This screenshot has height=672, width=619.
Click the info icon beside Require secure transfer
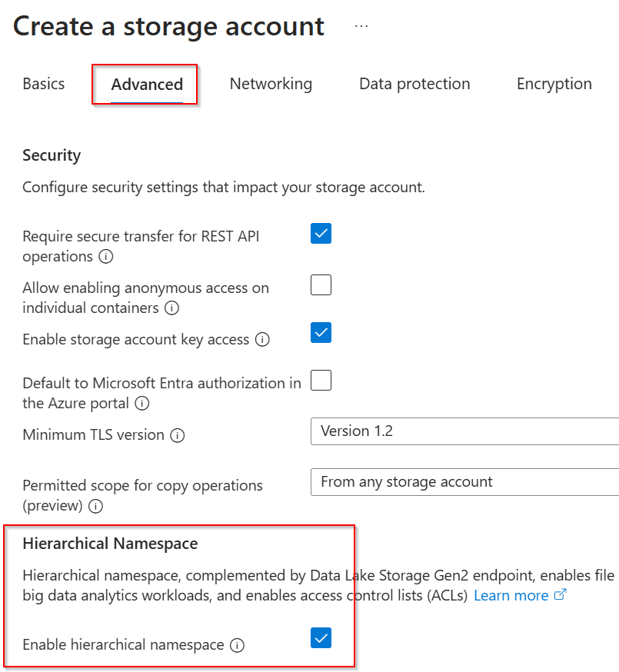point(106,257)
